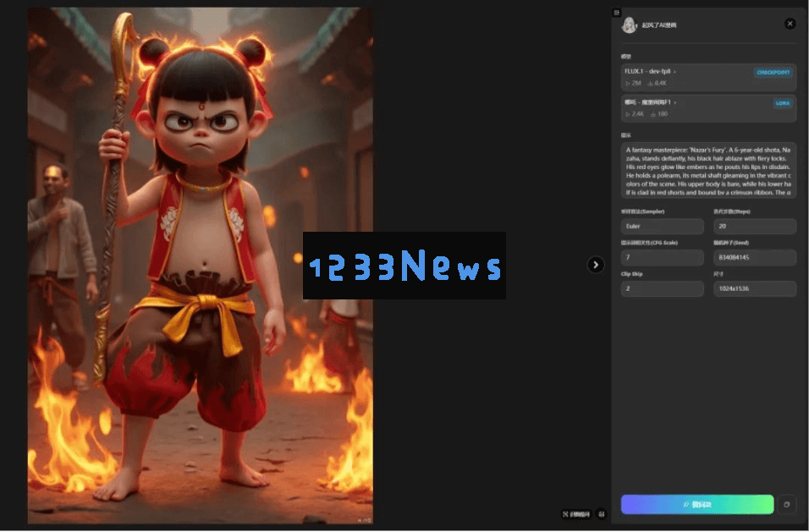Viewport: 809px width, 532px height.
Task: Click the Steps field showing 20
Action: click(755, 227)
